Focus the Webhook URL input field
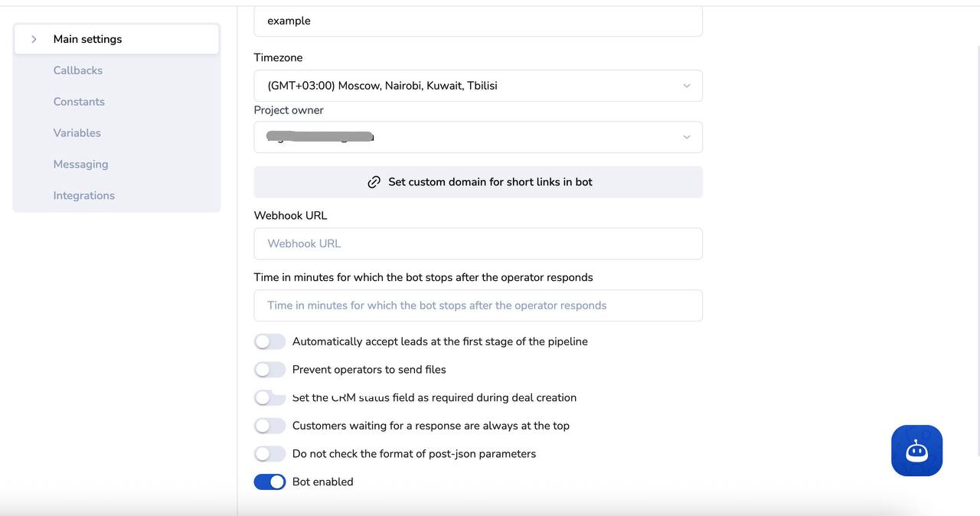The height and width of the screenshot is (516, 980). click(478, 243)
